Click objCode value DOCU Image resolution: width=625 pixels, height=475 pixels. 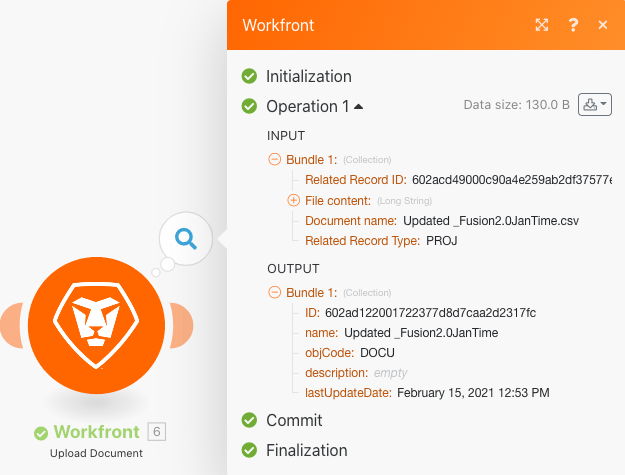click(x=377, y=353)
